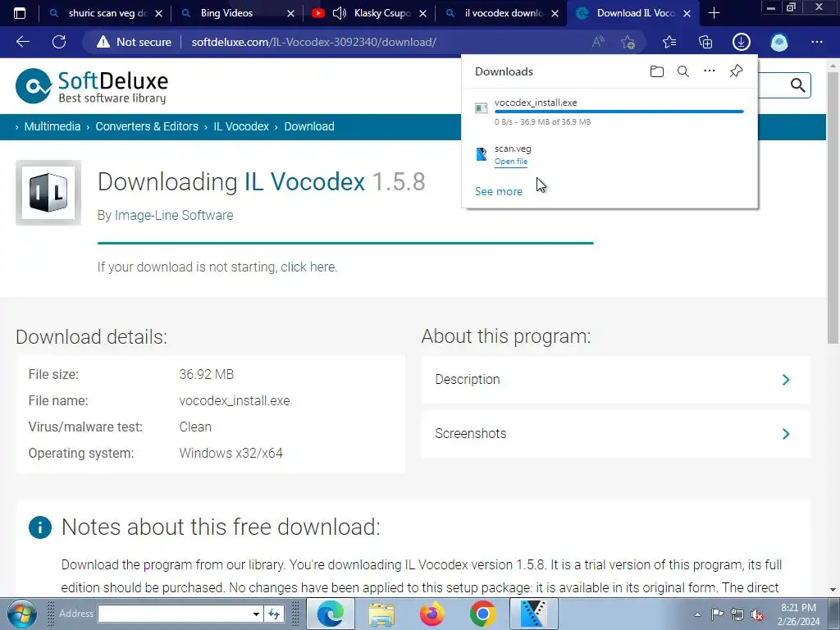The width and height of the screenshot is (840, 630).
Task: Open the Not secure site warning
Action: point(134,42)
